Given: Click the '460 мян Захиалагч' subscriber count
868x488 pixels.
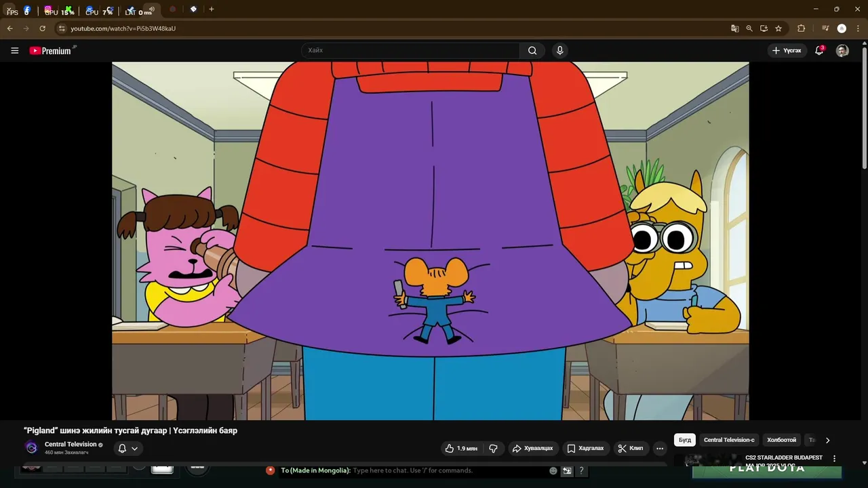Looking at the screenshot, I should (66, 452).
